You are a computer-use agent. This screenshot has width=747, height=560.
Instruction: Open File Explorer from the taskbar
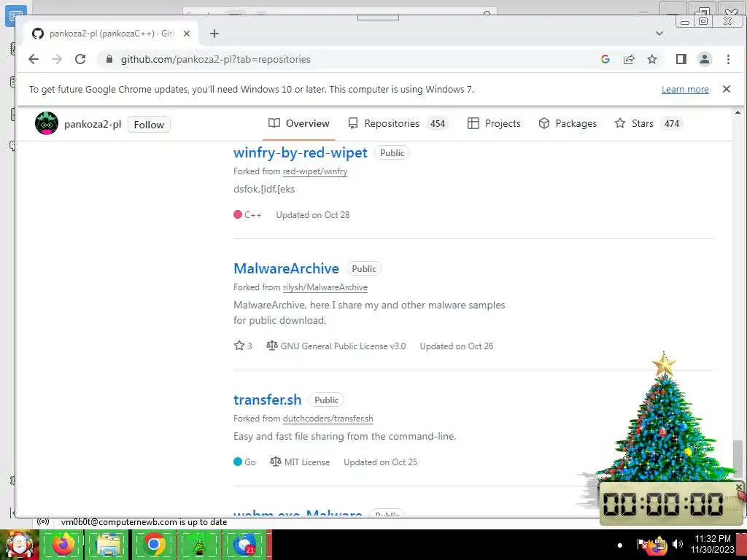pos(108,544)
